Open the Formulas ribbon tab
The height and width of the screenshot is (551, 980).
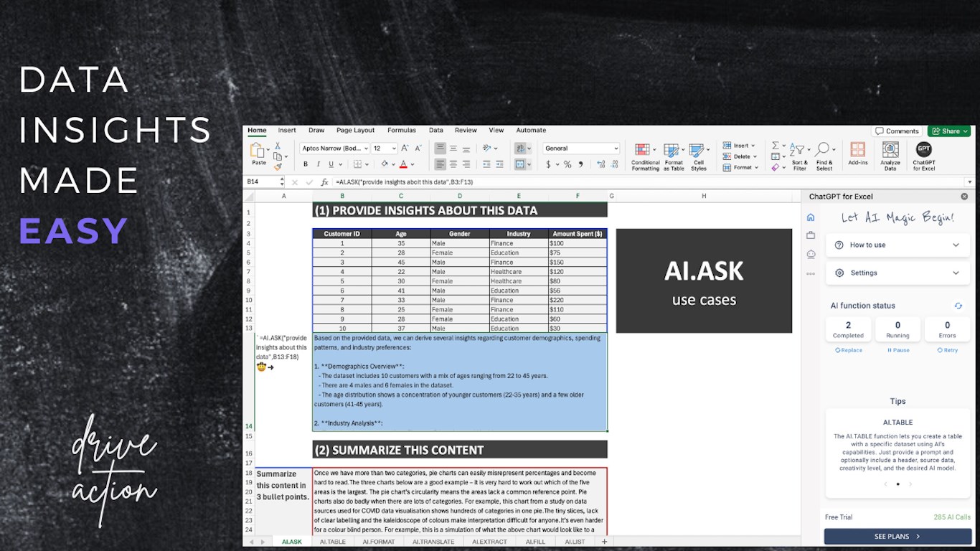point(402,131)
